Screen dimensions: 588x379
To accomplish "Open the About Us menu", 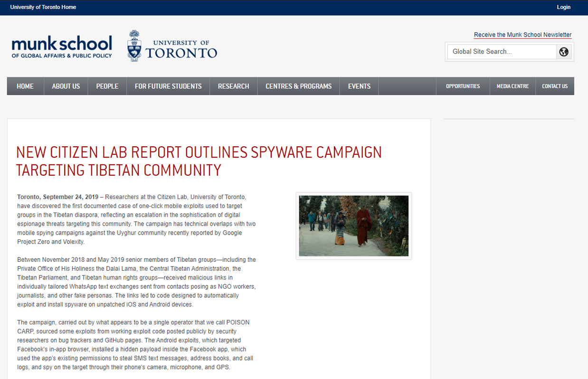I will pos(66,86).
